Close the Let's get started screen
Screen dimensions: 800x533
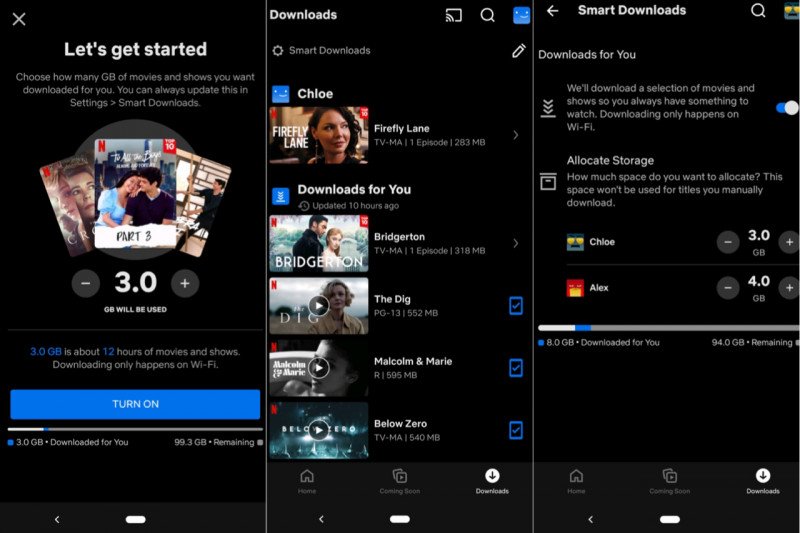[x=19, y=19]
